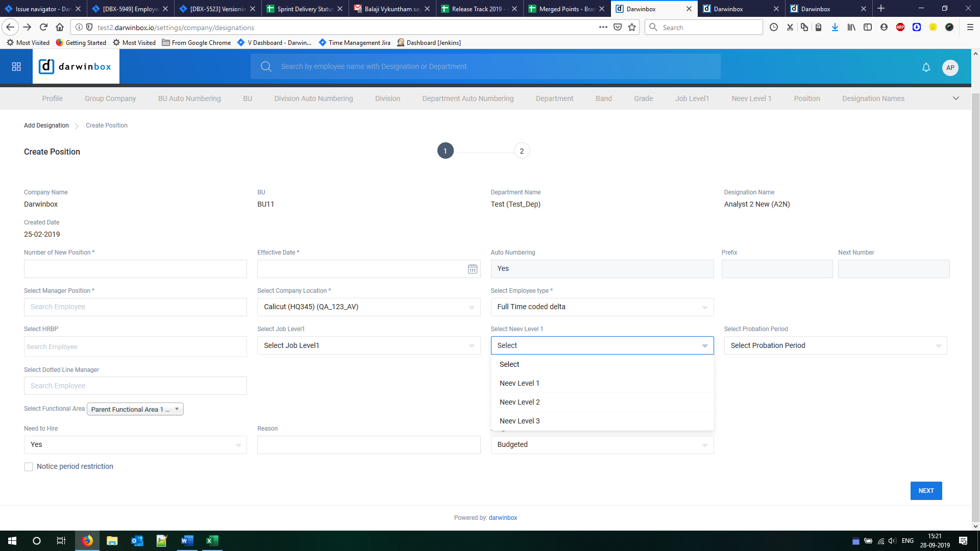Click the NEXT button
The image size is (980, 551).
(x=926, y=491)
